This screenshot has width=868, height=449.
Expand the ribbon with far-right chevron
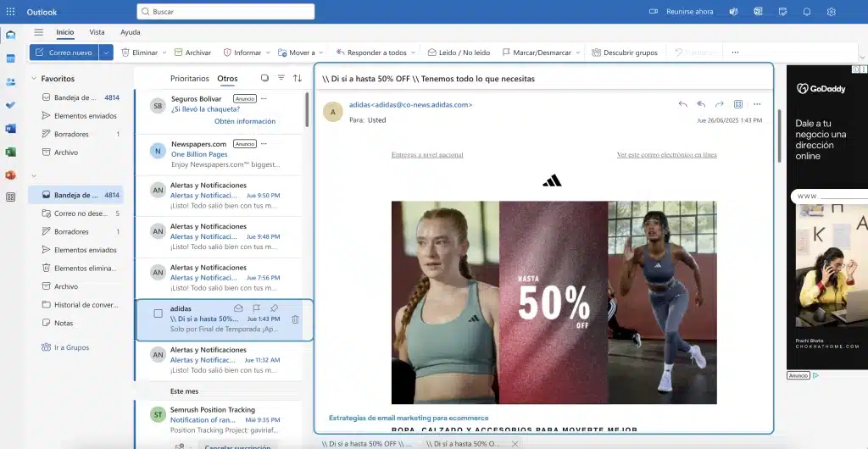tap(862, 57)
